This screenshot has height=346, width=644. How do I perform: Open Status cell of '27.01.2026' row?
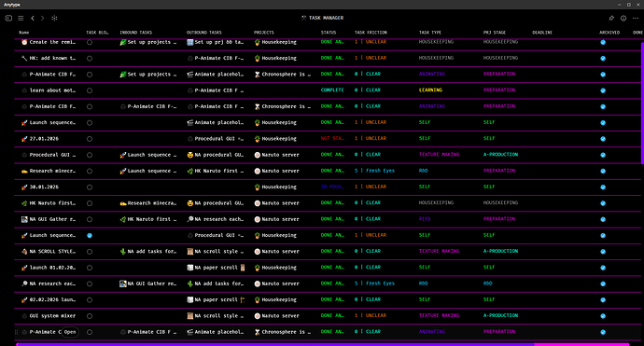[332, 139]
